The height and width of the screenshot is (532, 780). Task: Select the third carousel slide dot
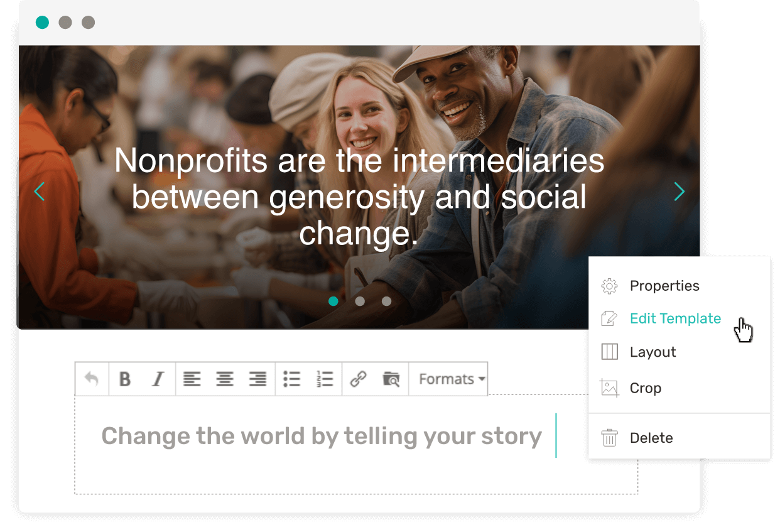pos(386,301)
